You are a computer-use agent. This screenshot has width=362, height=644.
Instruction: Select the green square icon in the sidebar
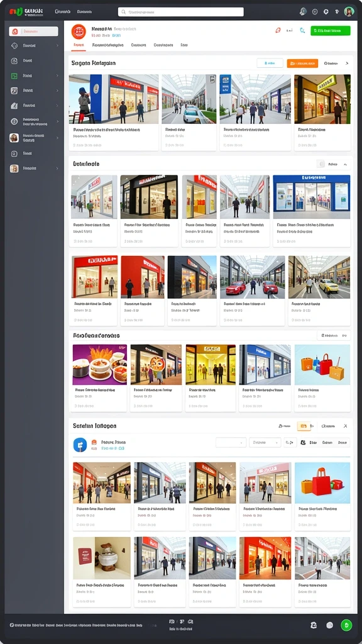pos(14,75)
